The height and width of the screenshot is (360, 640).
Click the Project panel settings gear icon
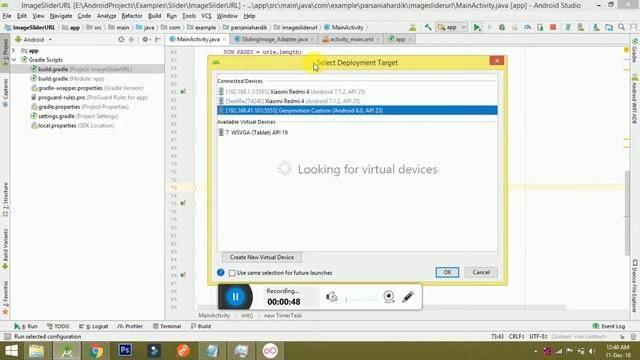click(x=145, y=40)
